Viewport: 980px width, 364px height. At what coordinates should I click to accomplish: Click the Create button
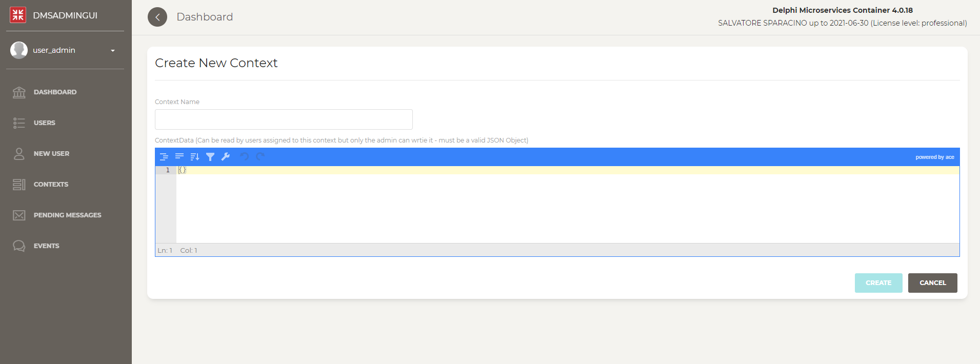(x=878, y=283)
